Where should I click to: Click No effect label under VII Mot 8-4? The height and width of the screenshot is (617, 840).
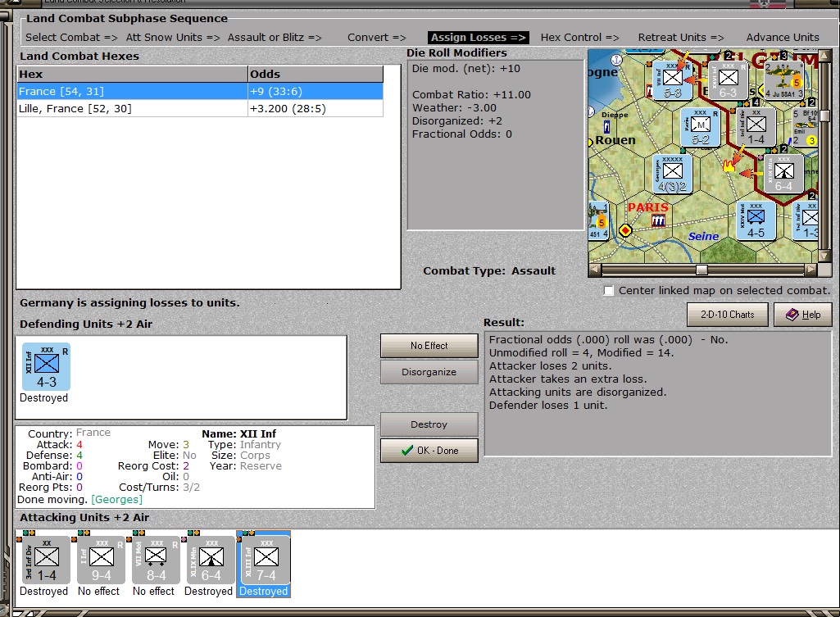click(153, 592)
